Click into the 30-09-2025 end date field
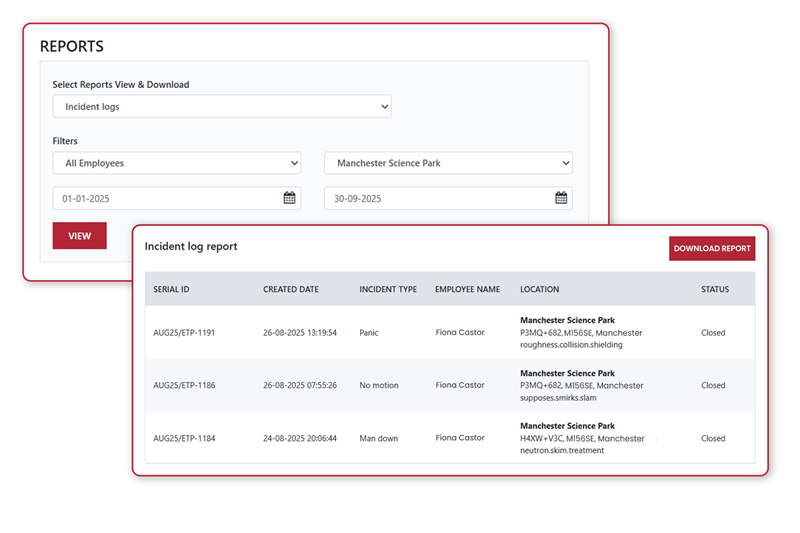The image size is (800, 533). (x=437, y=198)
